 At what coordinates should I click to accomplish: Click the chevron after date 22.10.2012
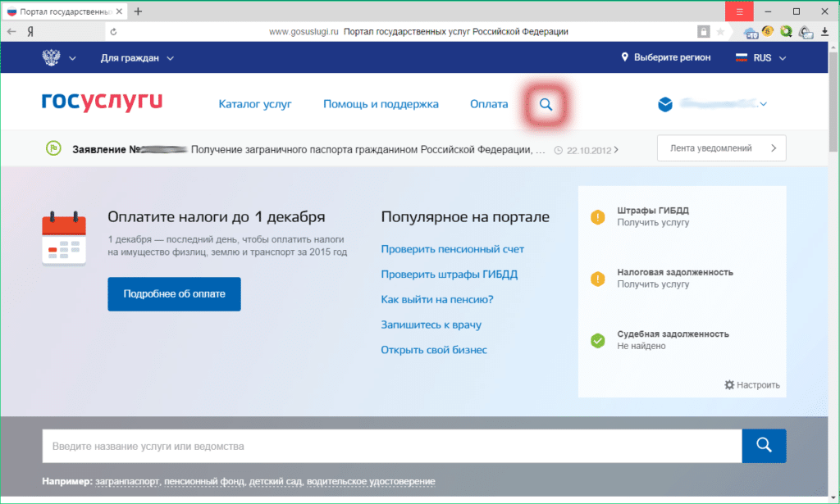point(616,150)
